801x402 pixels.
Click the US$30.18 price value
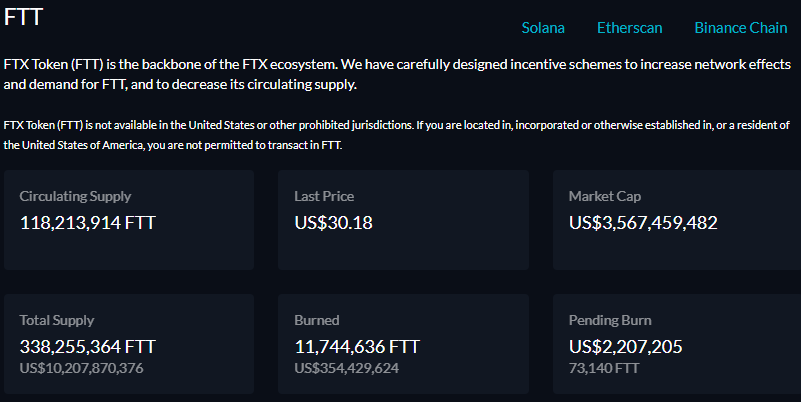pyautogui.click(x=334, y=223)
